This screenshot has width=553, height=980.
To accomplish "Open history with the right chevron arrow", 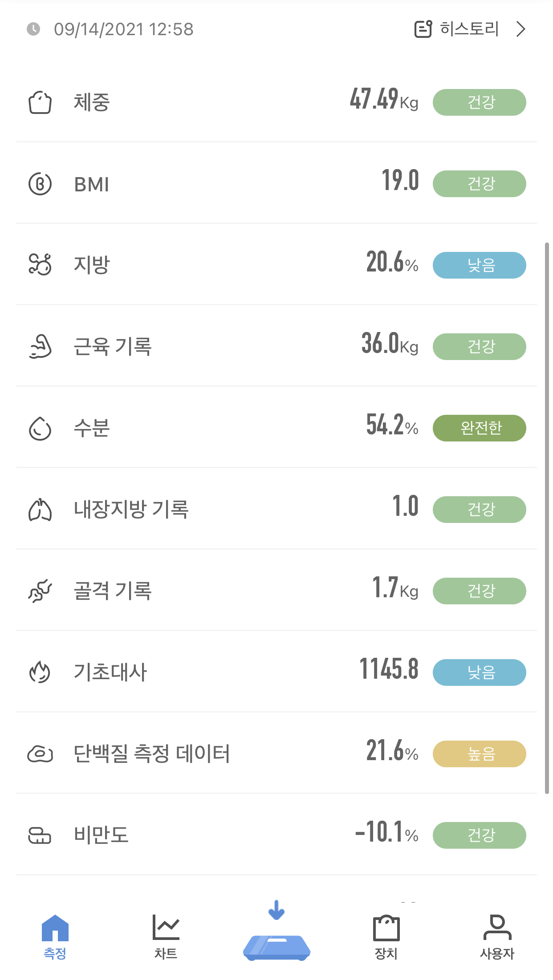I will point(520,29).
